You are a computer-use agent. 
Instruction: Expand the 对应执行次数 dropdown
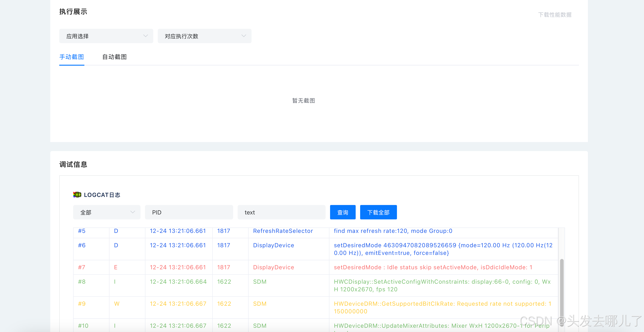204,36
